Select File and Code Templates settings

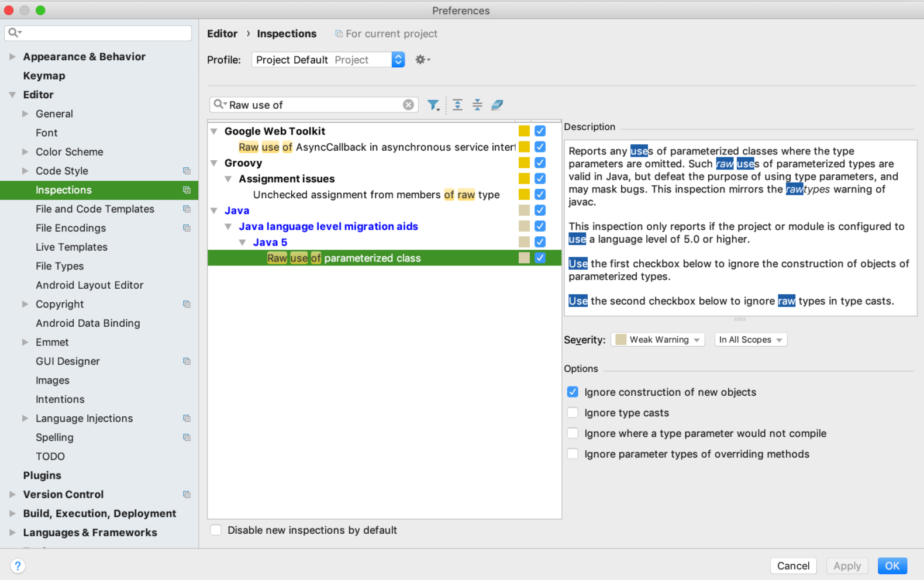point(95,209)
